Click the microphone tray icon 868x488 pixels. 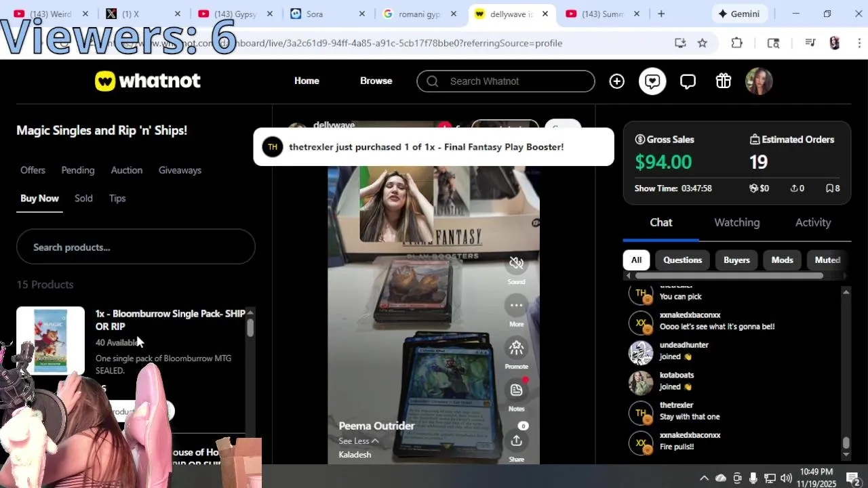(753, 478)
